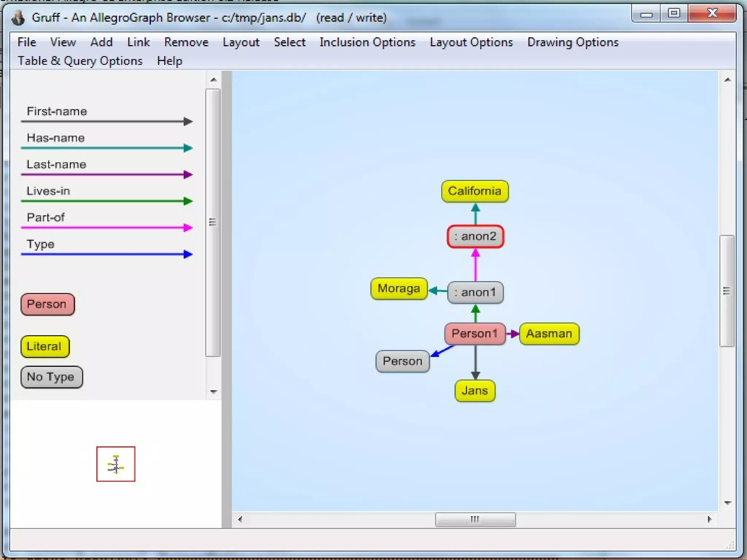Image resolution: width=747 pixels, height=560 pixels.
Task: Select the anon2 graph node
Action: tap(475, 236)
